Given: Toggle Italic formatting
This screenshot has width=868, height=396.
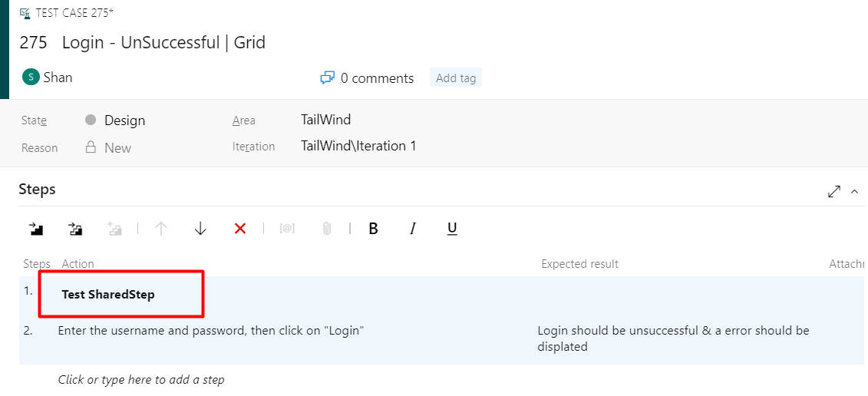Looking at the screenshot, I should pyautogui.click(x=412, y=228).
